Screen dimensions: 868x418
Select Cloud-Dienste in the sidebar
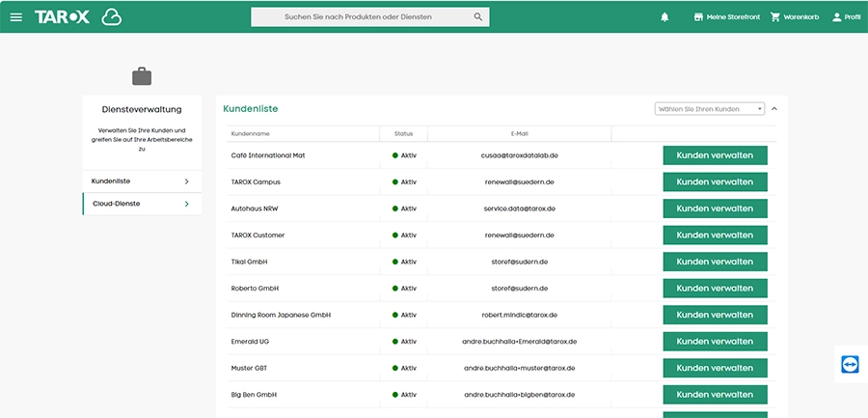click(142, 204)
